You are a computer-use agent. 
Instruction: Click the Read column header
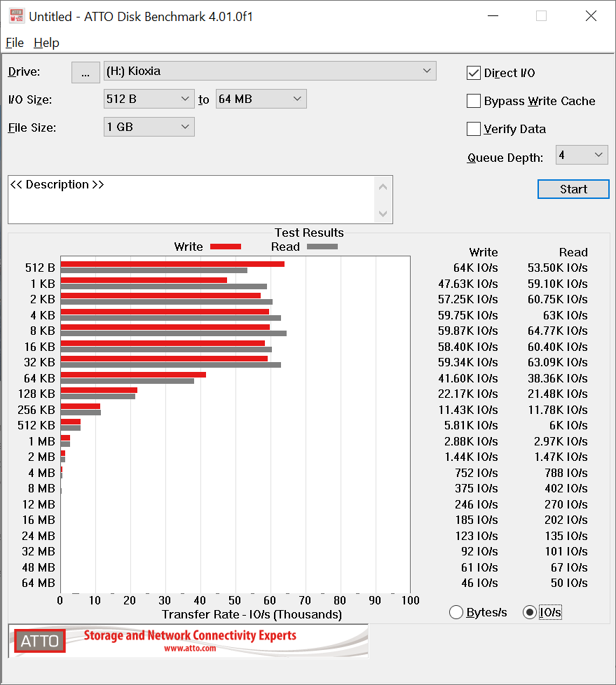[573, 252]
